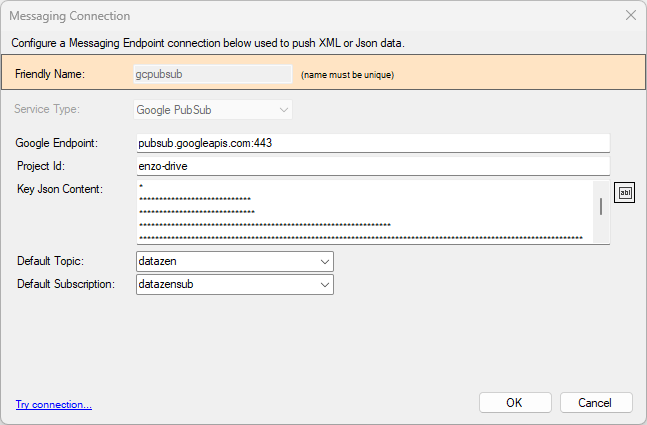This screenshot has width=647, height=425.
Task: Click the Friendly Name label
Action: coord(50,74)
